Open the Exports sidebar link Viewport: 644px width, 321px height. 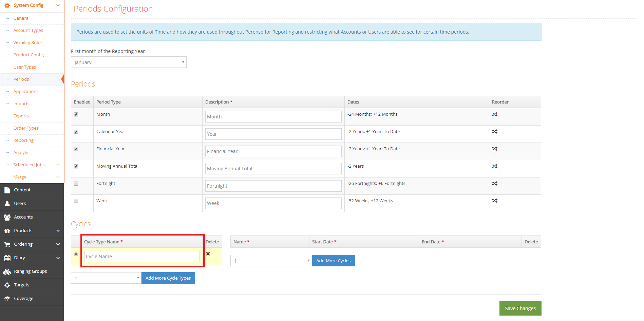pos(21,116)
